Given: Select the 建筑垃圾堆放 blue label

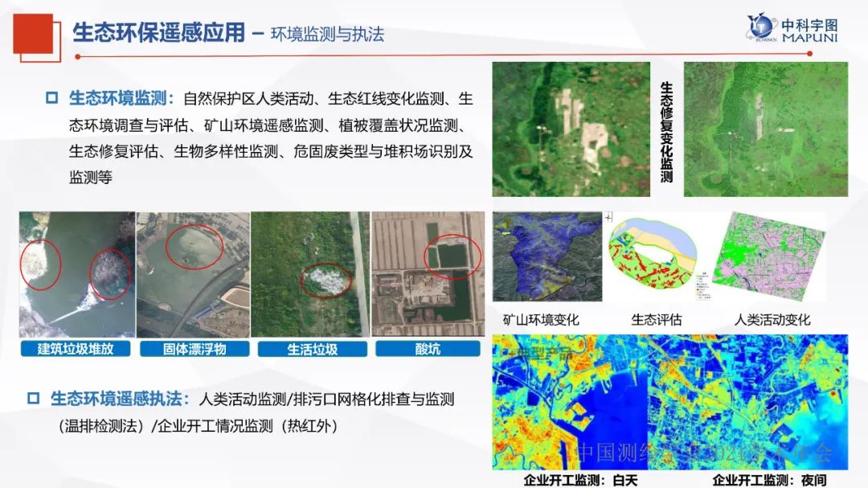Looking at the screenshot, I should pyautogui.click(x=76, y=349).
